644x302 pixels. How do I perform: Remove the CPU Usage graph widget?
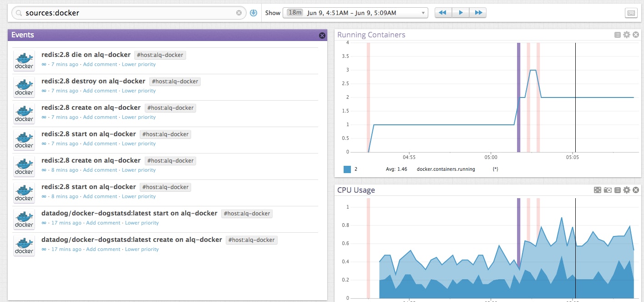pyautogui.click(x=636, y=190)
